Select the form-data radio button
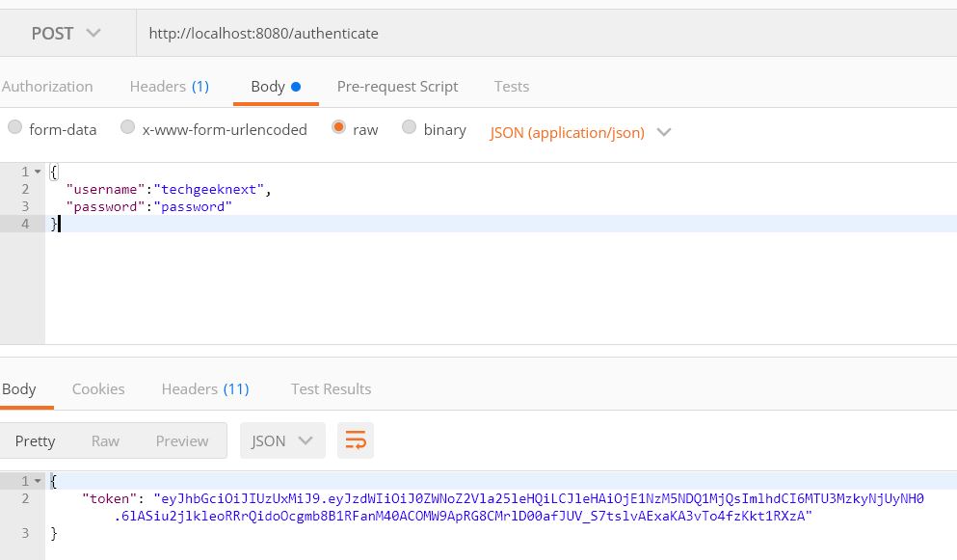 pyautogui.click(x=14, y=127)
